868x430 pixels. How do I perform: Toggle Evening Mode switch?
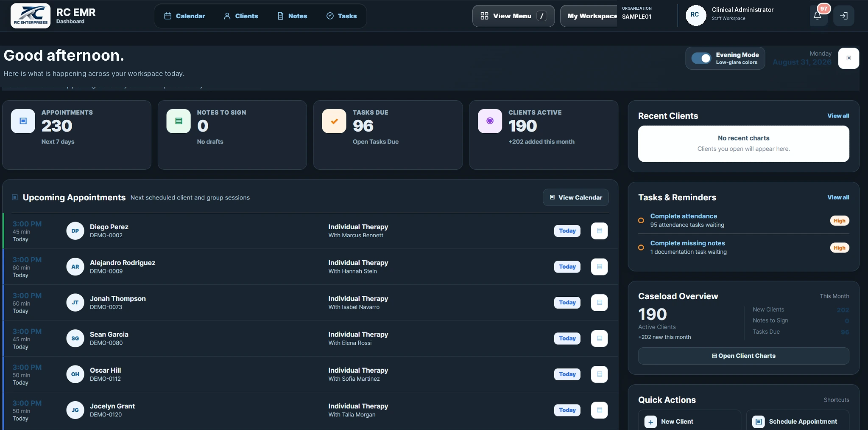click(701, 58)
